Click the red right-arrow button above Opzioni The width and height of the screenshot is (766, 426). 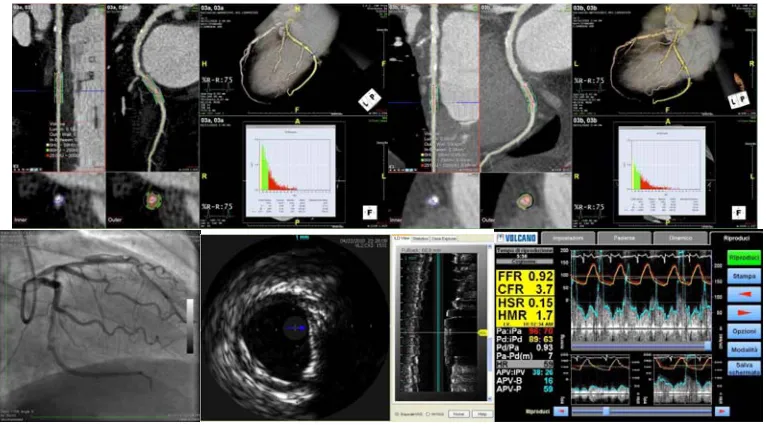744,313
